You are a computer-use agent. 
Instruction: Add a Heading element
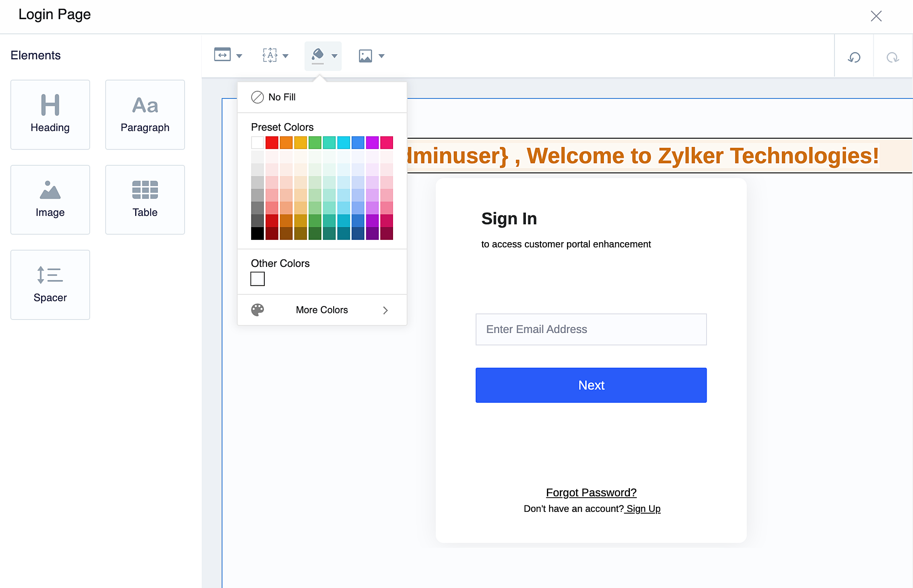(x=50, y=114)
